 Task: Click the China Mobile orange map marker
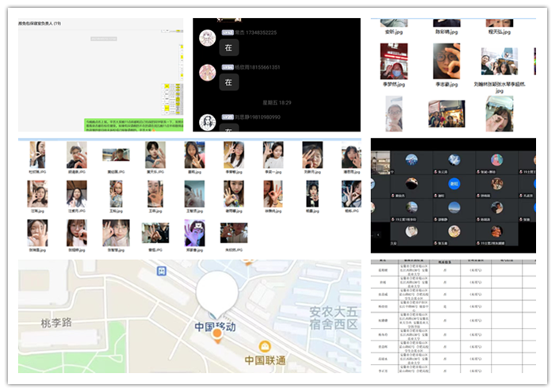pos(216,333)
